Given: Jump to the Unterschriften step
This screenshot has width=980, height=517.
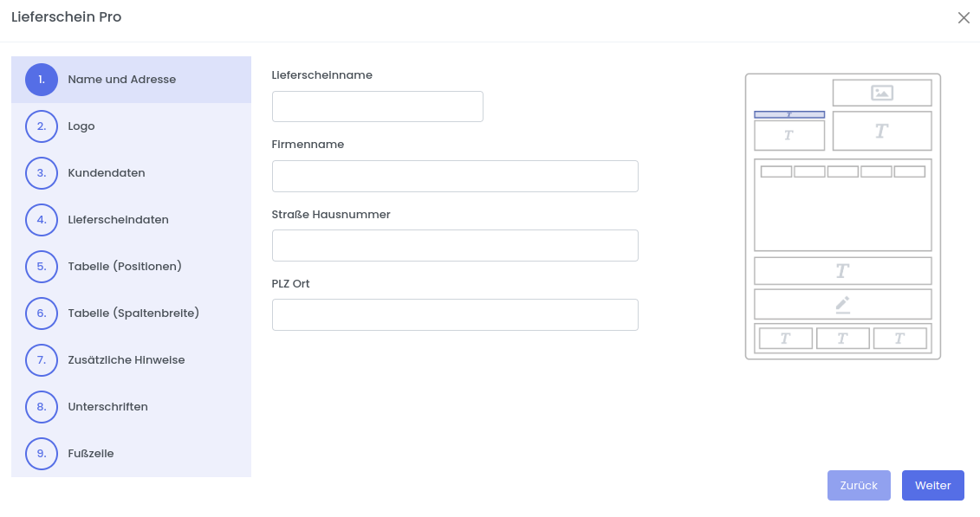Looking at the screenshot, I should pos(107,407).
